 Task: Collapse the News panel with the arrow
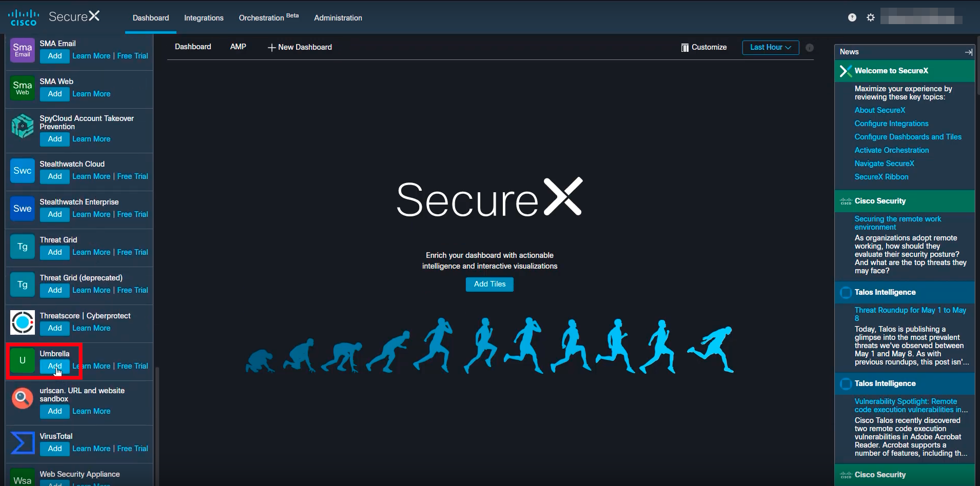[x=968, y=52]
